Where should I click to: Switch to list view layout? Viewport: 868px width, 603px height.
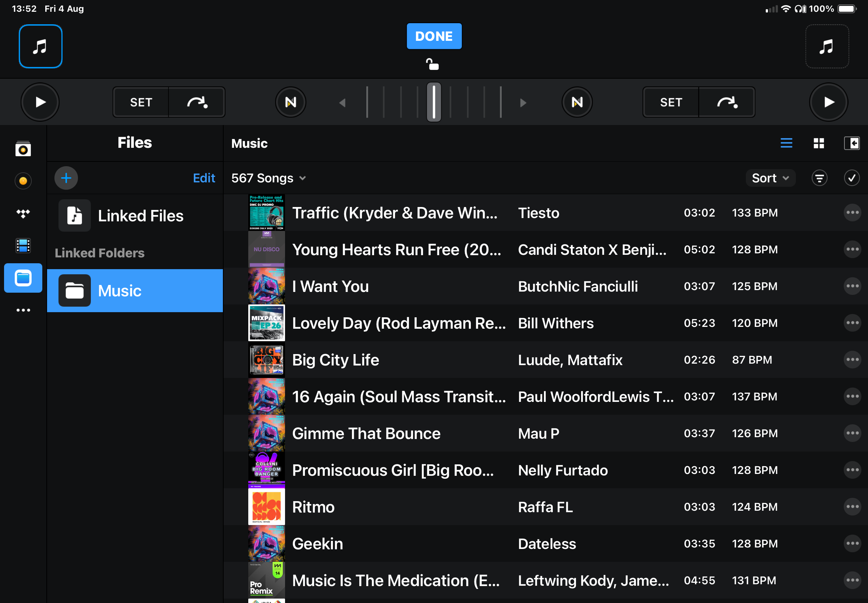point(786,143)
